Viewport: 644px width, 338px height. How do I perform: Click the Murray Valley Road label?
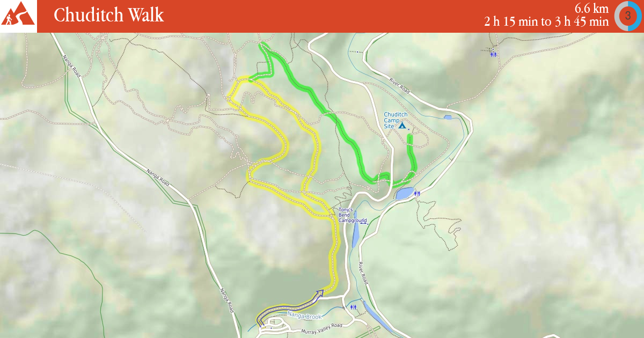[321, 329]
